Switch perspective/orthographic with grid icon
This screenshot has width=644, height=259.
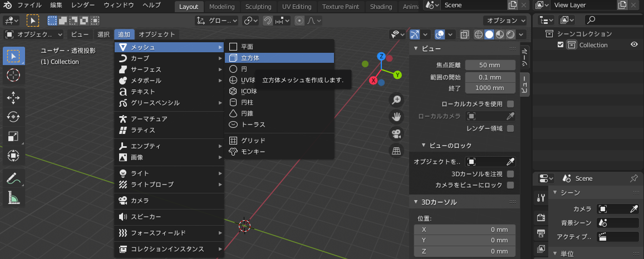click(396, 151)
